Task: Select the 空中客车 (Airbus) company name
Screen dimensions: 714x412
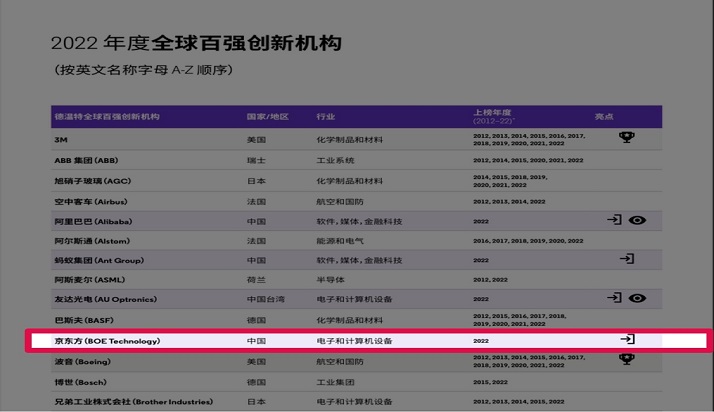Action: 91,201
